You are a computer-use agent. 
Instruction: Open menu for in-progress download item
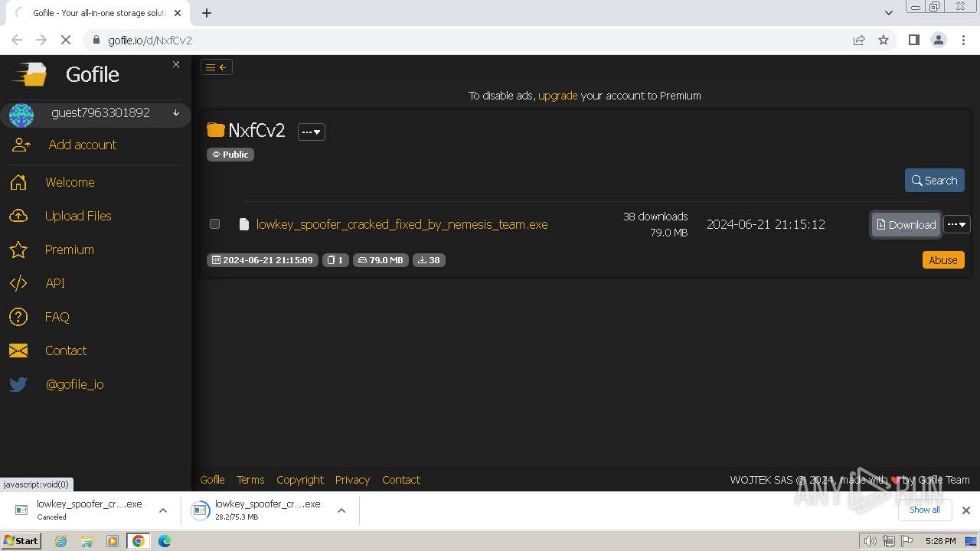(x=341, y=510)
